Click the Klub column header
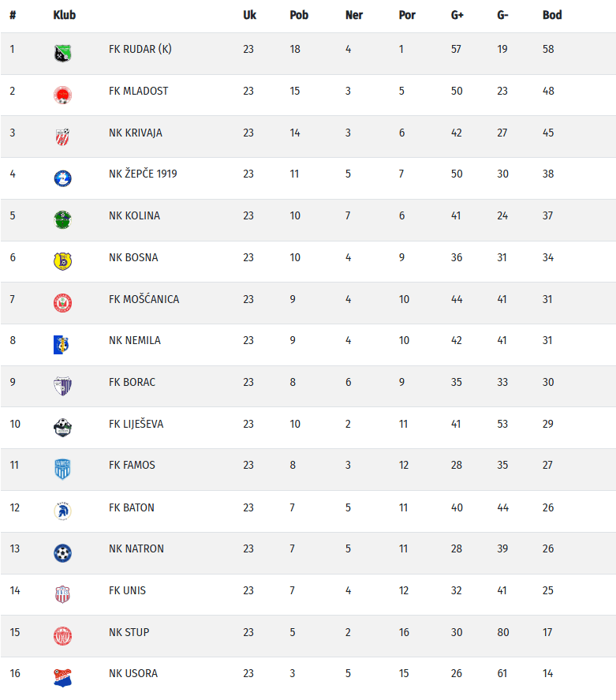 click(64, 15)
